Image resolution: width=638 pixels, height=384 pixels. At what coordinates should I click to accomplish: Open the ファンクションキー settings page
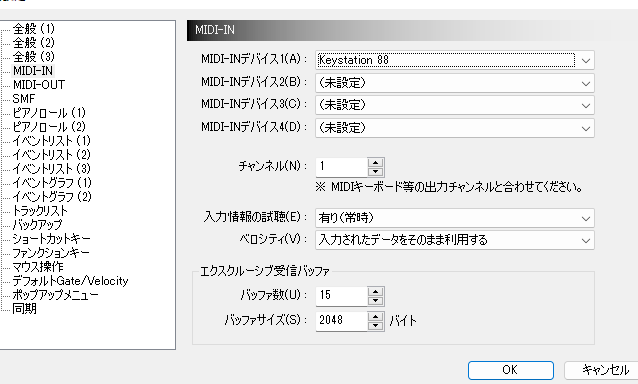[51, 253]
